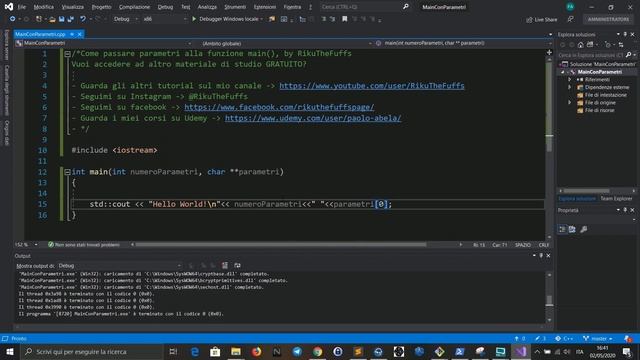Click the account avatar in the title bar
Viewport: 640px width, 360px height.
[x=570, y=7]
